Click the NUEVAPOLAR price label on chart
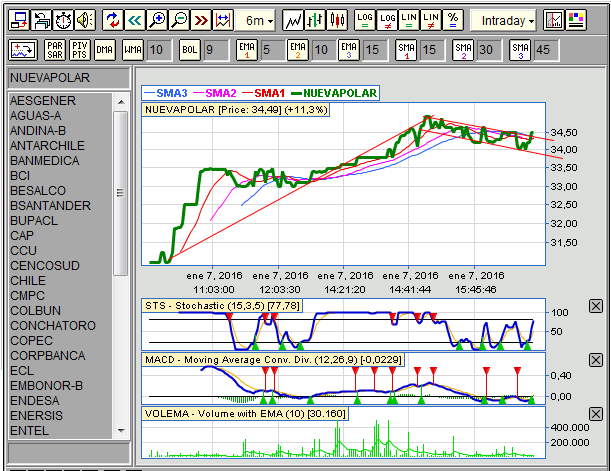The width and height of the screenshot is (611, 471). point(236,110)
